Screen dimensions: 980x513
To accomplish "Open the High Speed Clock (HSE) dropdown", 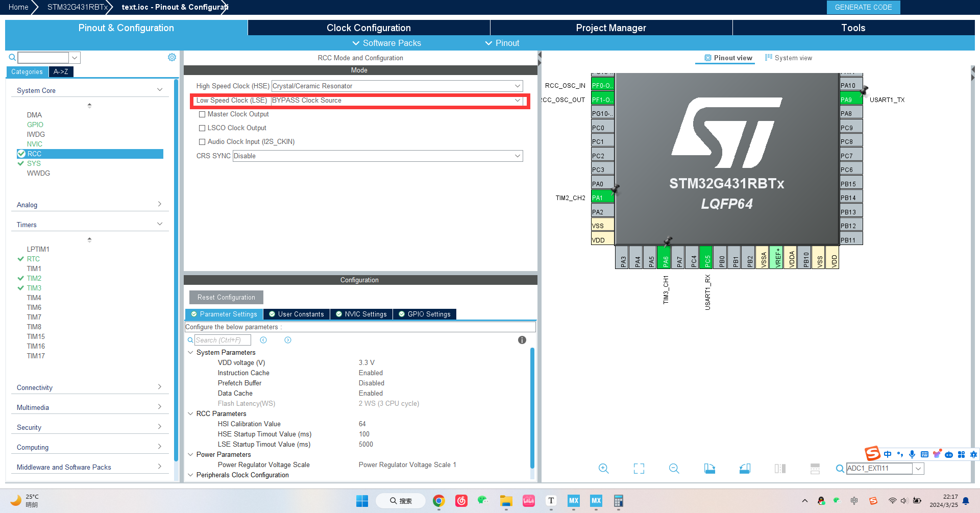I will coord(397,86).
